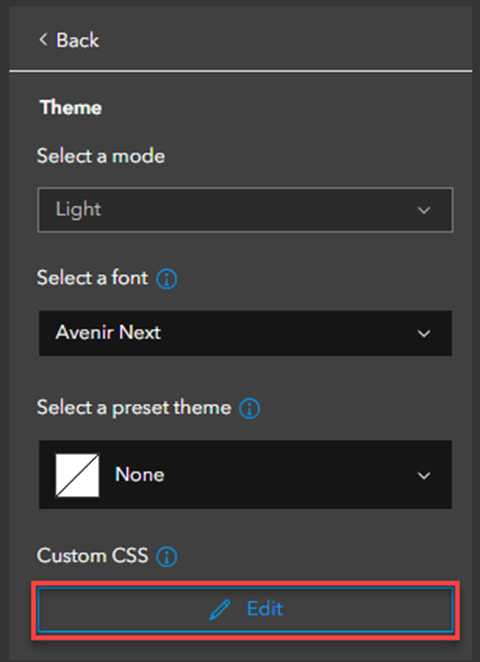Screen dimensions: 480x662
Task: Click the chevron on the font dropdown
Action: point(424,334)
